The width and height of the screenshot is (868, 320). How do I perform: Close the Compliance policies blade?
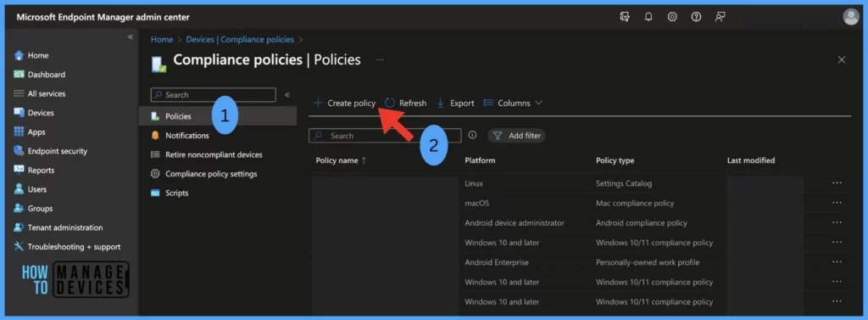pos(842,59)
